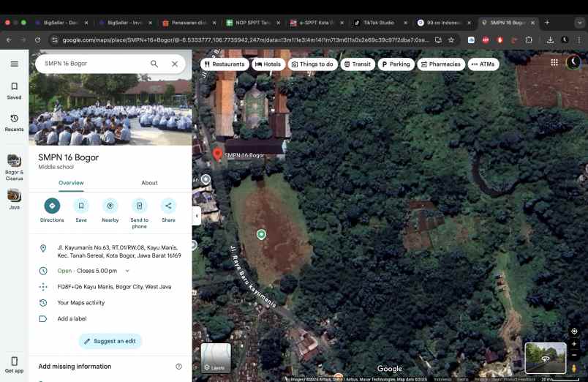The image size is (588, 382).
Task: Open the Street View thumbnail
Action: click(x=546, y=358)
